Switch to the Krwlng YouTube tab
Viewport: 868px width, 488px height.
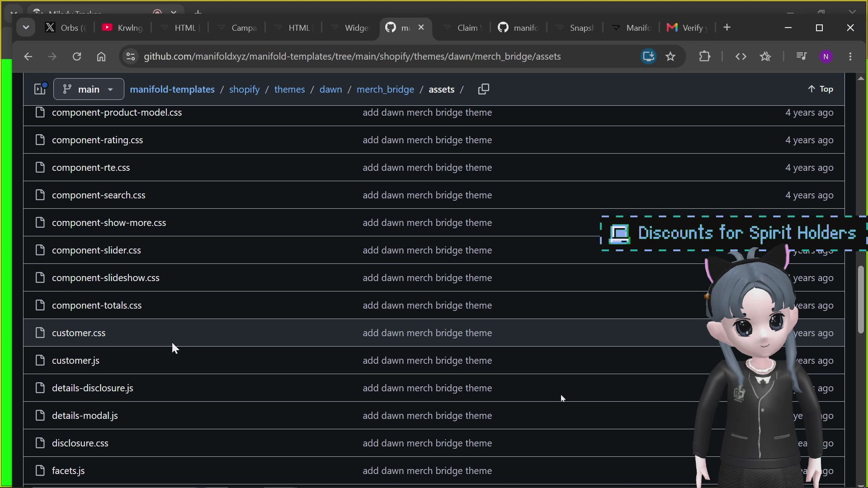(x=123, y=28)
